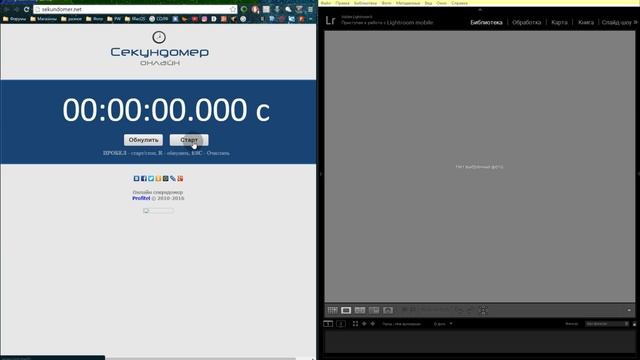The width and height of the screenshot is (640, 360).
Task: Share via the Facebook icon below the stopwatch
Action: [x=144, y=178]
